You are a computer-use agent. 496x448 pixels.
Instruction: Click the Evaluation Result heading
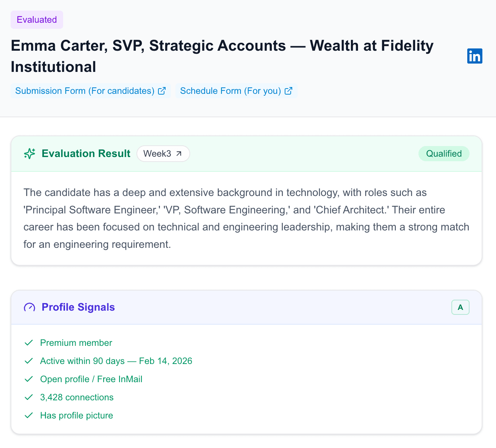(86, 154)
